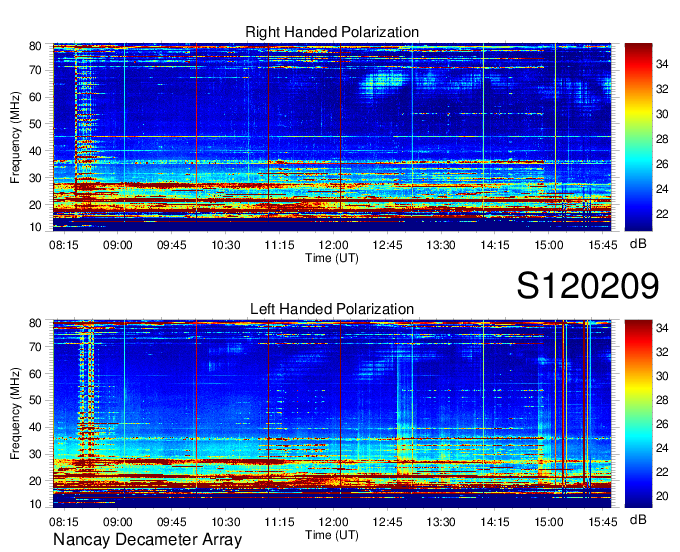Screen dimensions: 680x552
Task: Click the 08:15 tick of the lower plot
Action: tap(64, 522)
